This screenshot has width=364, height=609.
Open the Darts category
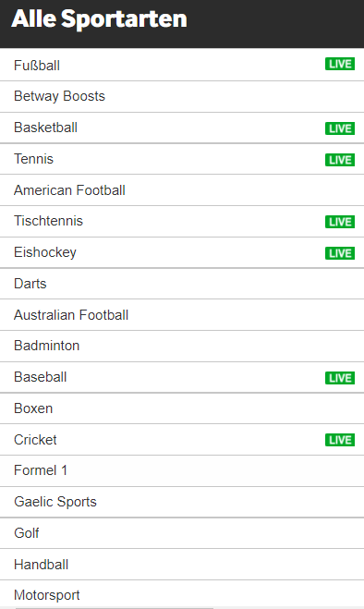coord(182,284)
